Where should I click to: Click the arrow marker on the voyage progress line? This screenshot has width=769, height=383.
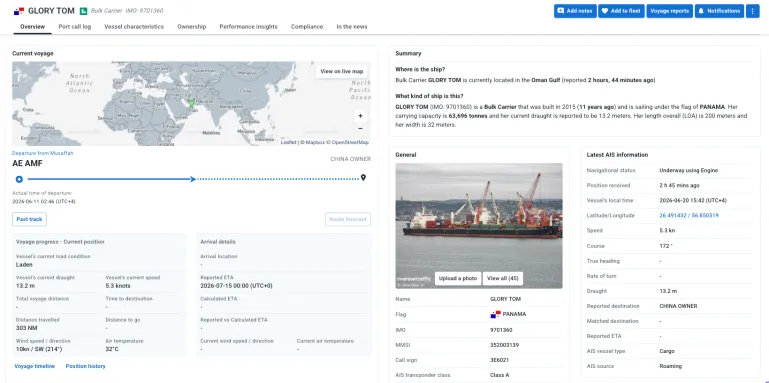(193, 179)
